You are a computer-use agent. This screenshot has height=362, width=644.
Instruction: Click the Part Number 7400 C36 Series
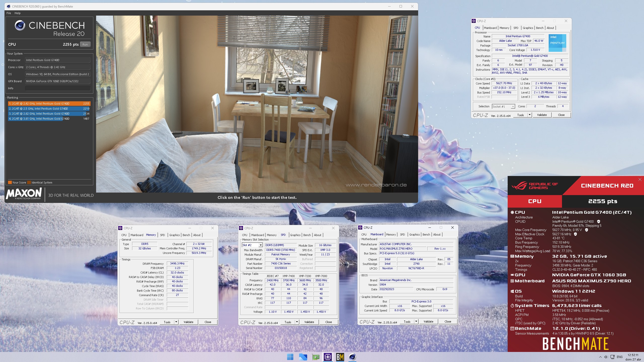tap(281, 263)
